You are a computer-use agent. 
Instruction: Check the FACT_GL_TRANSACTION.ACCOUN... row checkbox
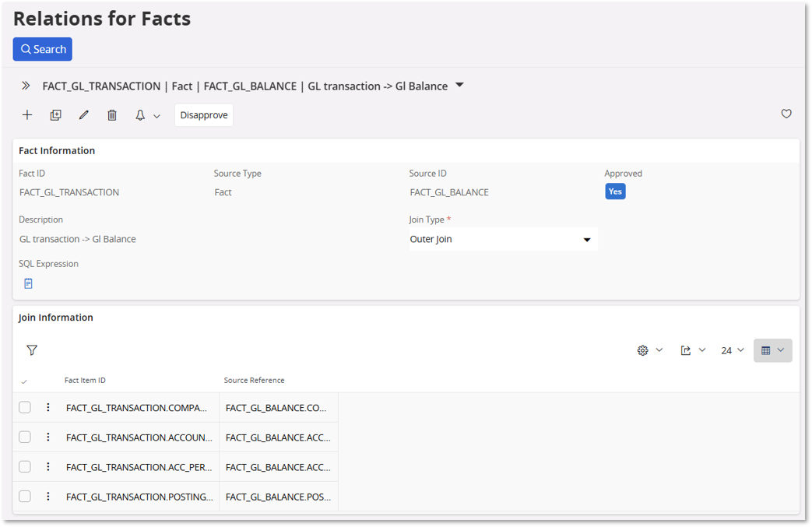tap(25, 437)
